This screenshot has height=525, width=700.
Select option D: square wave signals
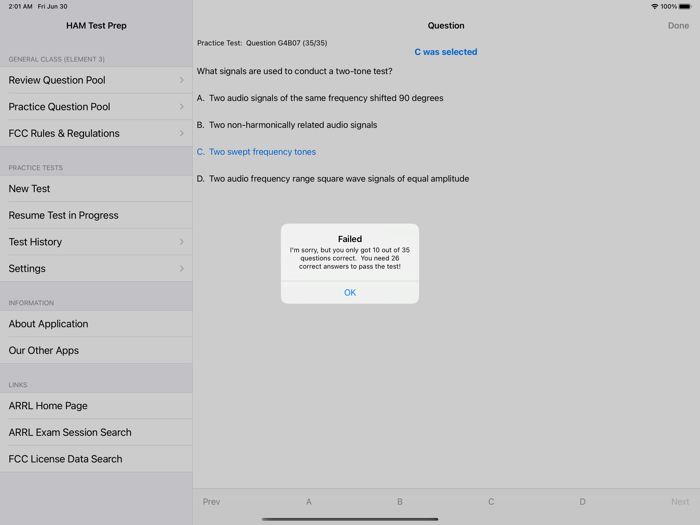pyautogui.click(x=333, y=179)
